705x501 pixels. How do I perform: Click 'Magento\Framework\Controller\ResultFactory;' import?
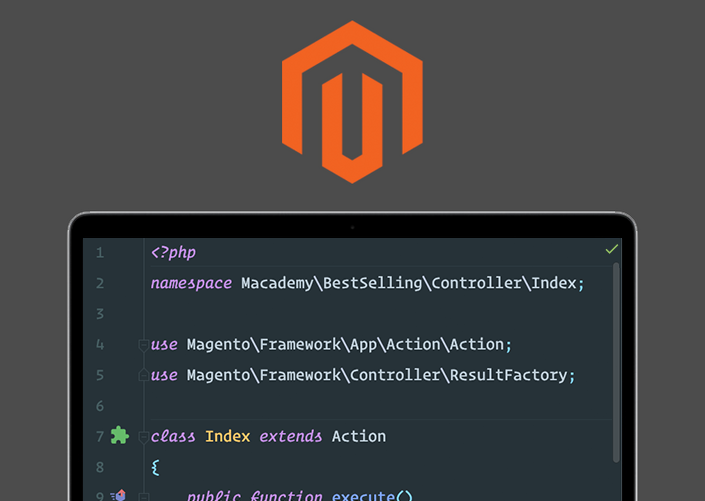381,375
